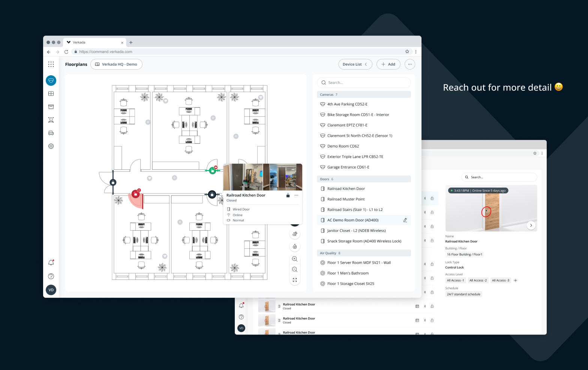Go to next door image in back window
The image size is (588, 370).
pyautogui.click(x=531, y=225)
